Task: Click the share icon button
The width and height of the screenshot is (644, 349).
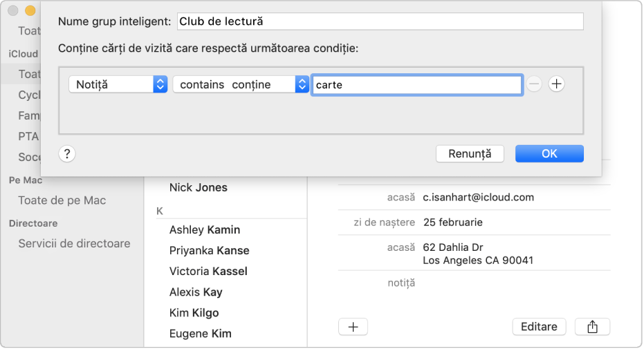Action: coord(592,327)
